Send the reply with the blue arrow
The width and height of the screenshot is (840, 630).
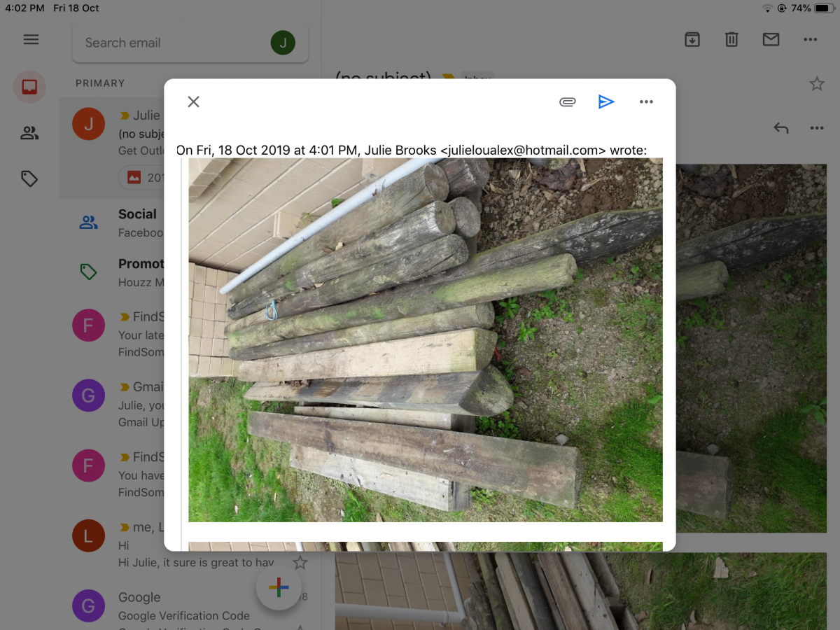coord(606,102)
